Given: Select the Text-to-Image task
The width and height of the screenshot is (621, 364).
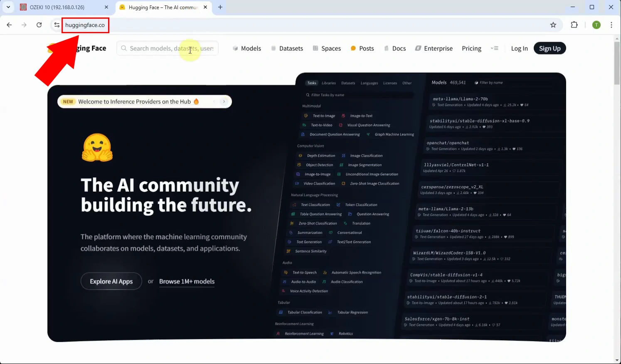Looking at the screenshot, I should pos(320,116).
